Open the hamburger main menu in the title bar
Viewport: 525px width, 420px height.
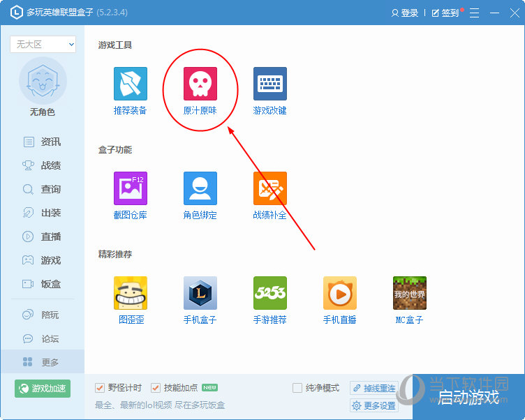point(474,13)
